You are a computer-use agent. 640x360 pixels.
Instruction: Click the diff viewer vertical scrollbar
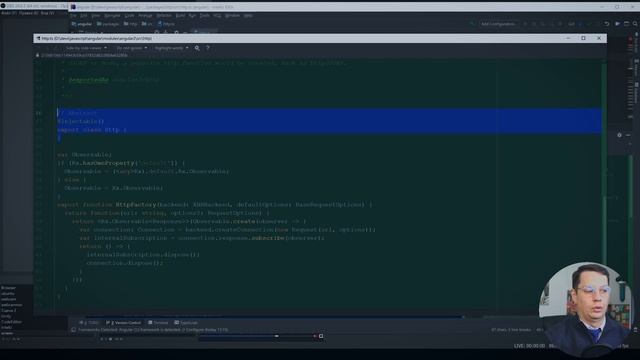[604, 184]
